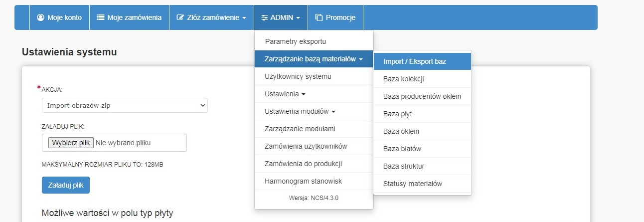Open Parametry eksportu menu item

point(296,41)
